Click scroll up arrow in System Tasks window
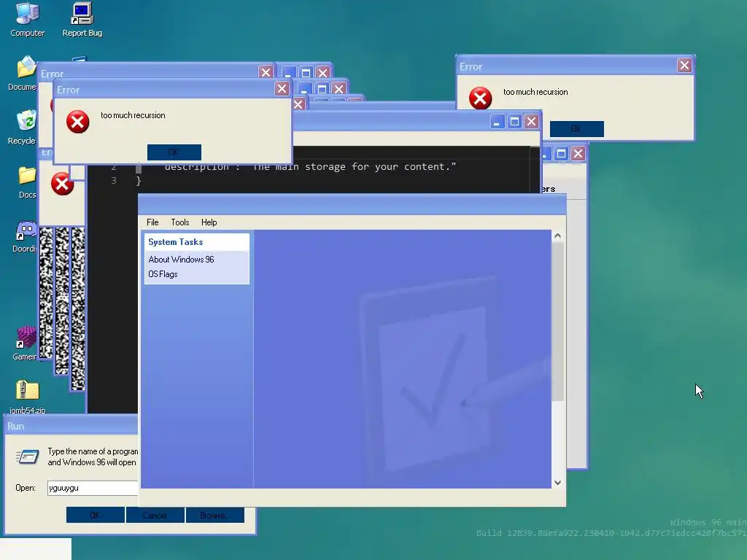Viewport: 747px width, 560px height. tap(557, 236)
